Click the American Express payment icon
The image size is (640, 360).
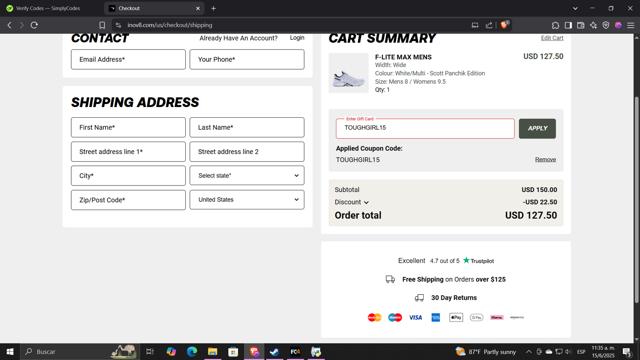(x=436, y=317)
